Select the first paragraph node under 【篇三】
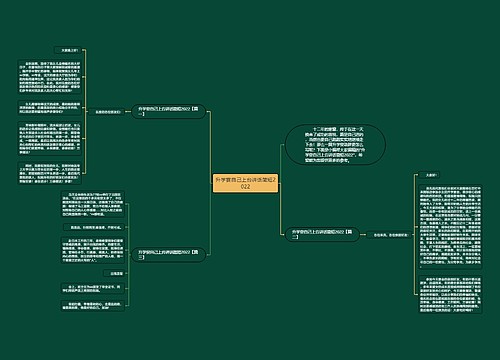Screen dimensions: 500x360 [x=92, y=204]
